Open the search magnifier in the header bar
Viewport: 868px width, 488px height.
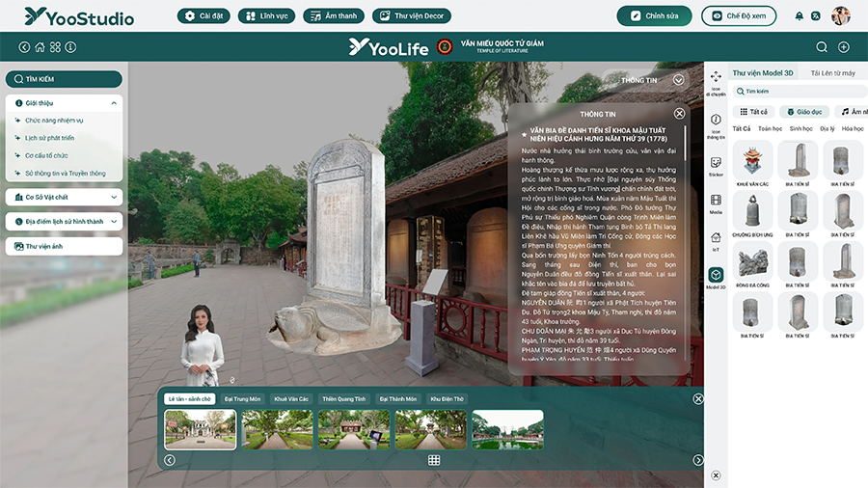coord(822,47)
